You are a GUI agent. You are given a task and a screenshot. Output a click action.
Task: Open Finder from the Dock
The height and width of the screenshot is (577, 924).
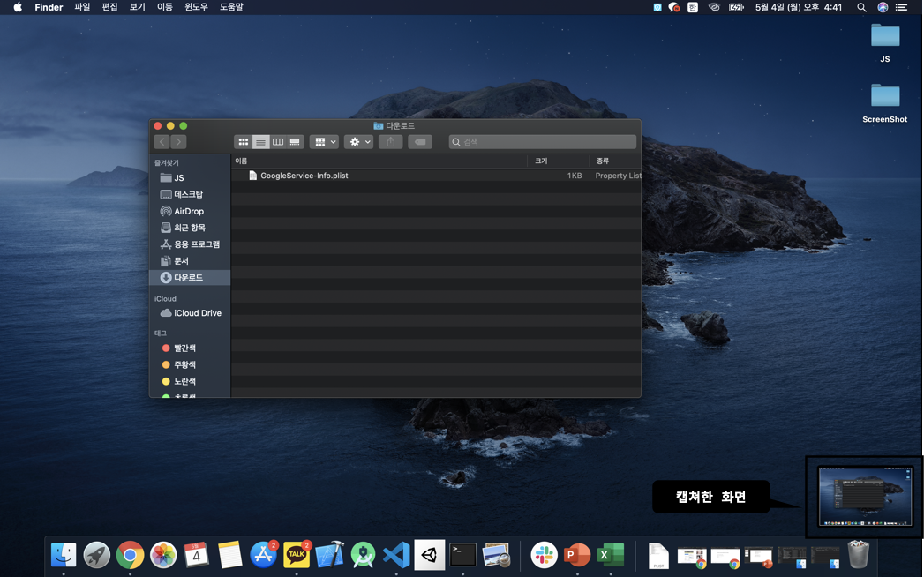tap(64, 555)
